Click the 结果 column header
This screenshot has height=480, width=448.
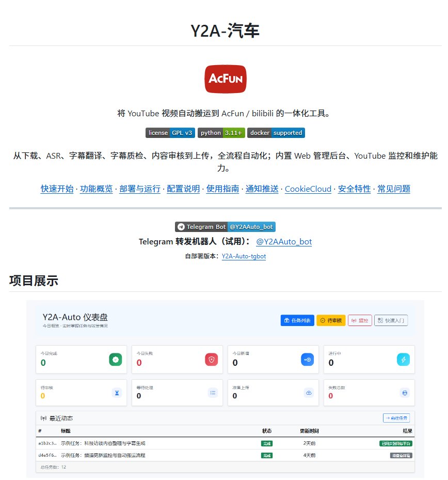click(407, 431)
